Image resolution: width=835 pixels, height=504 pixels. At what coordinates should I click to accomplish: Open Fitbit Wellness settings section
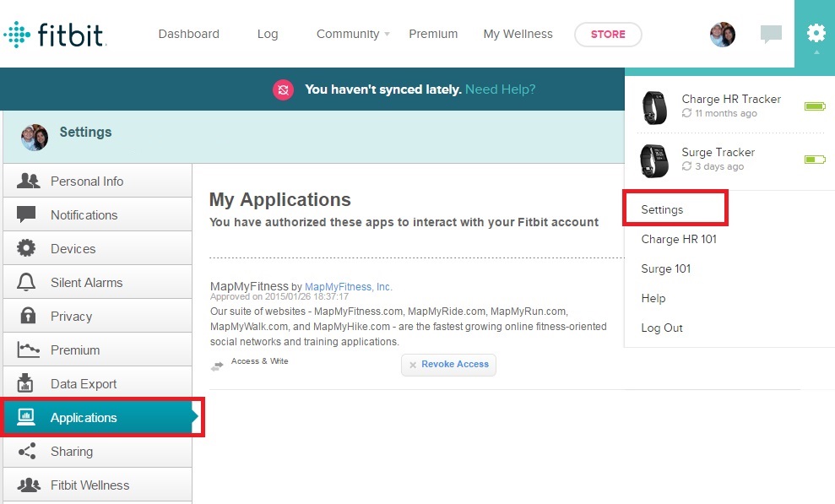point(97,485)
